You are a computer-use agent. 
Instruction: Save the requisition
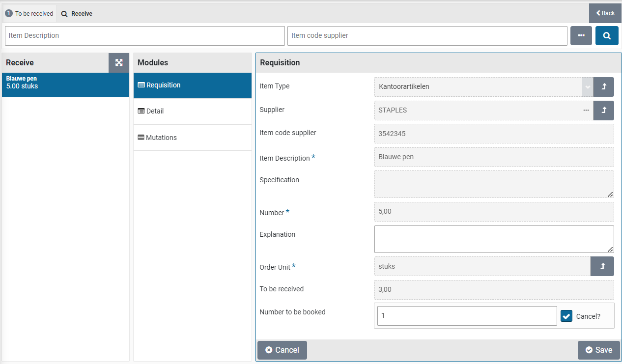point(598,350)
